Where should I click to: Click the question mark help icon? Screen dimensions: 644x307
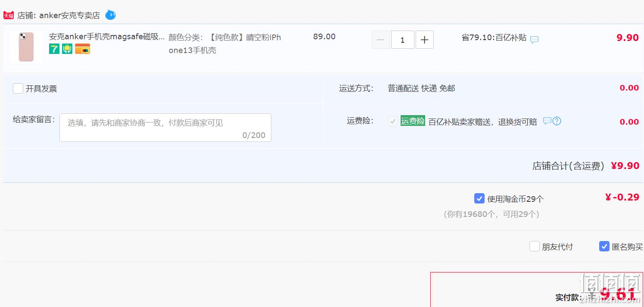(x=557, y=121)
